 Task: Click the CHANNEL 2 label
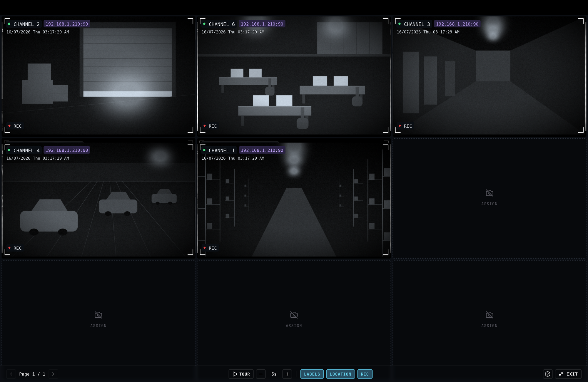tap(26, 24)
